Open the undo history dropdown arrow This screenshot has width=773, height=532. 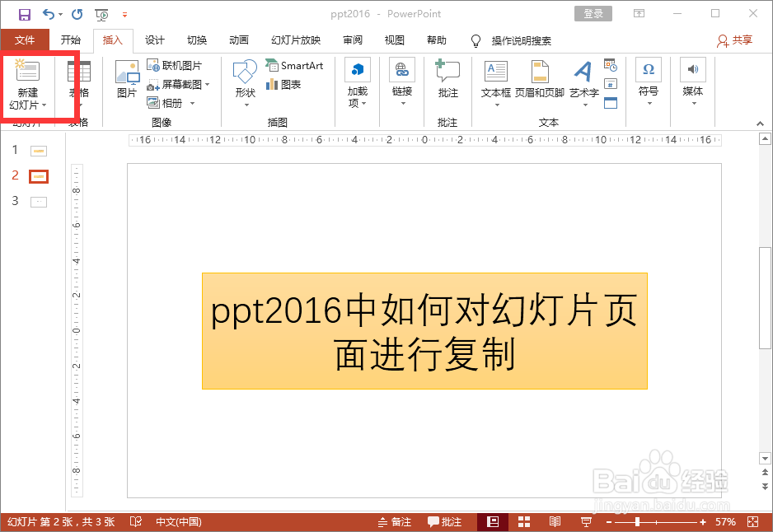point(61,15)
